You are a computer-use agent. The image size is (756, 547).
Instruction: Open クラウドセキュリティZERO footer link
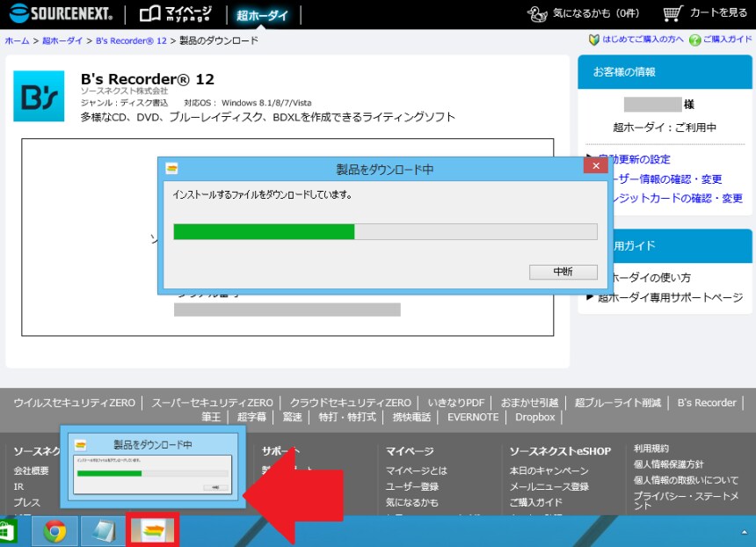click(x=350, y=403)
